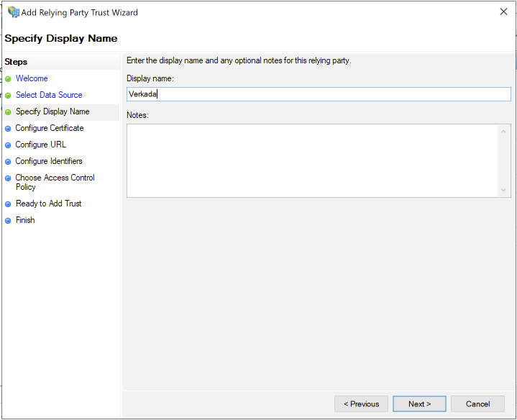Cancel the relying party wizard

[477, 403]
